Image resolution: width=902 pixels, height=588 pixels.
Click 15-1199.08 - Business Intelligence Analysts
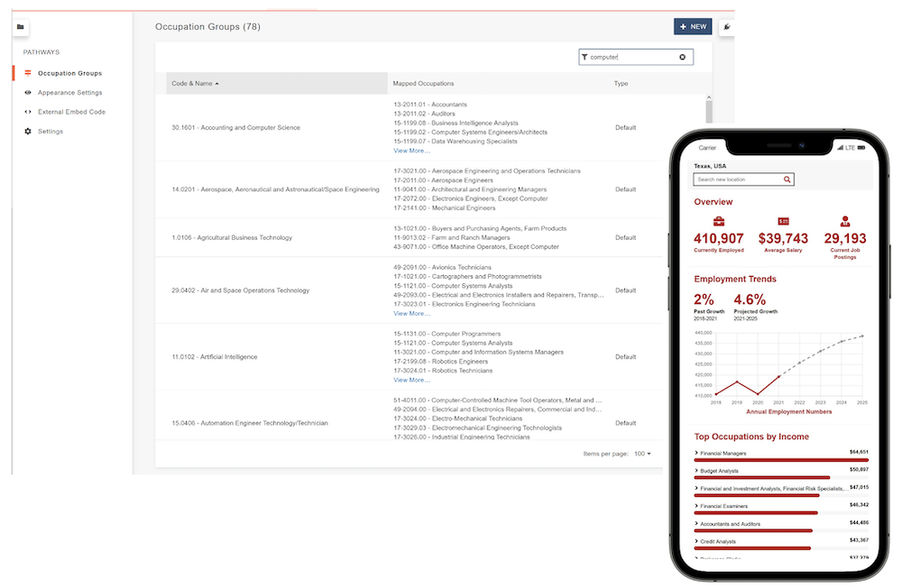click(456, 124)
